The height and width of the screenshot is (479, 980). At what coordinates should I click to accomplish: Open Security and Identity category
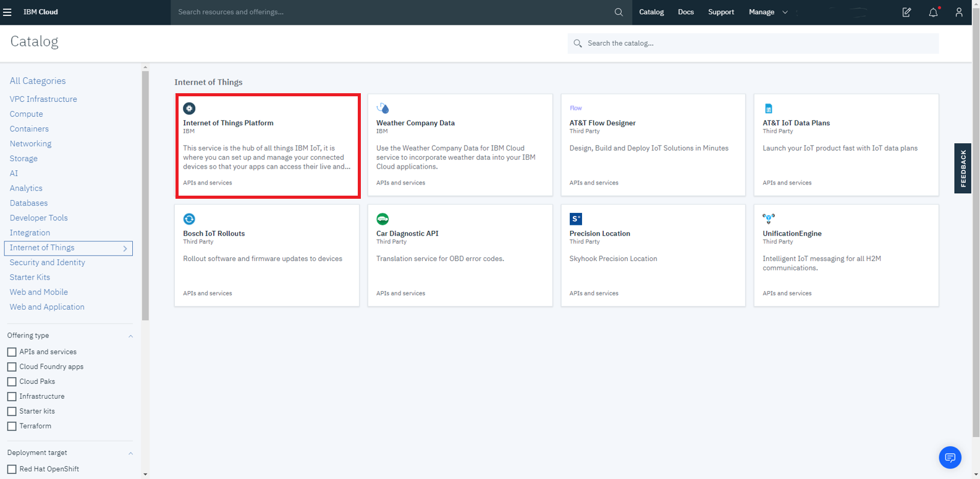(x=47, y=262)
